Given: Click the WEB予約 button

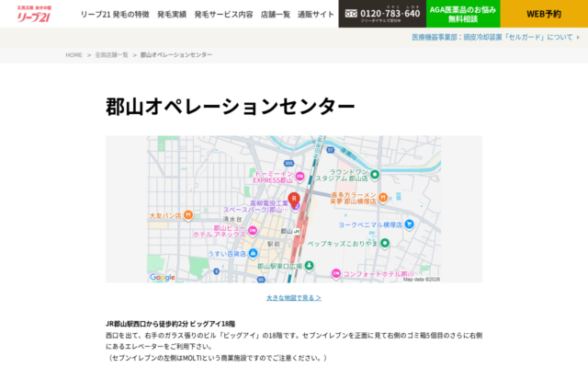Looking at the screenshot, I should coord(544,14).
